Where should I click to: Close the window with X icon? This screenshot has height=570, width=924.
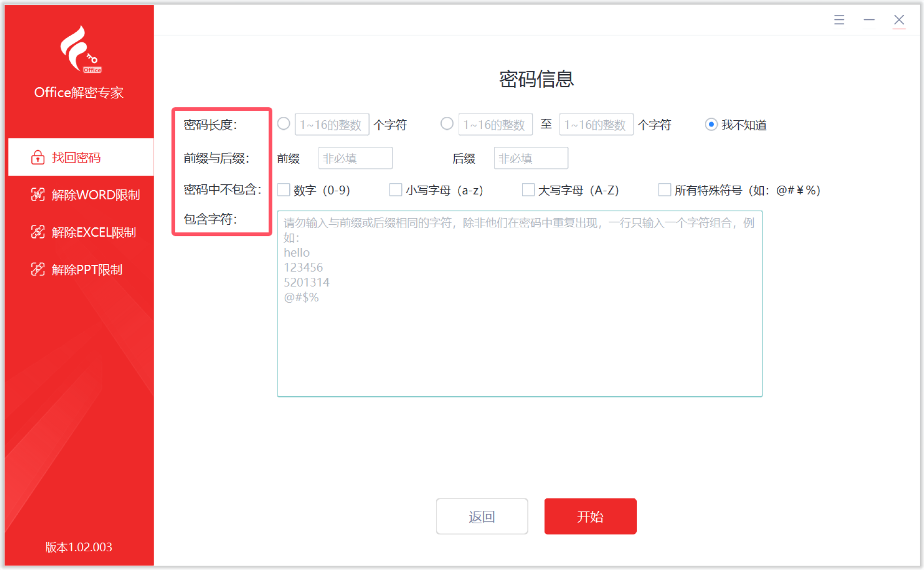(x=898, y=20)
